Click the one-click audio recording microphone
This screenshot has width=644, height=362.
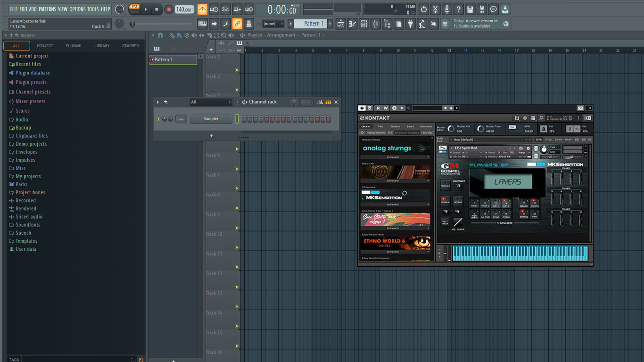pos(447,9)
